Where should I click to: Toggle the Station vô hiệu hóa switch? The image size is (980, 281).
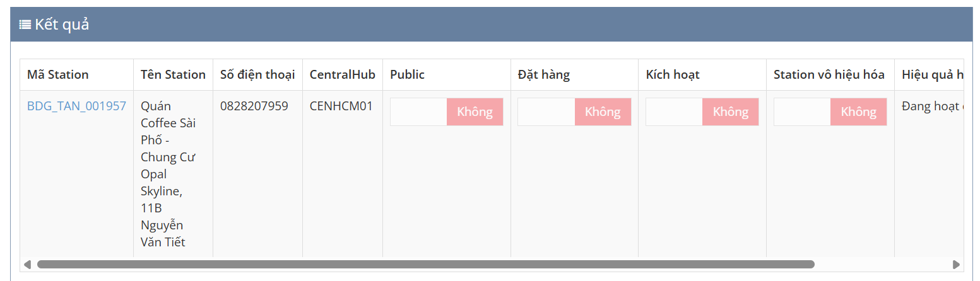coord(830,112)
